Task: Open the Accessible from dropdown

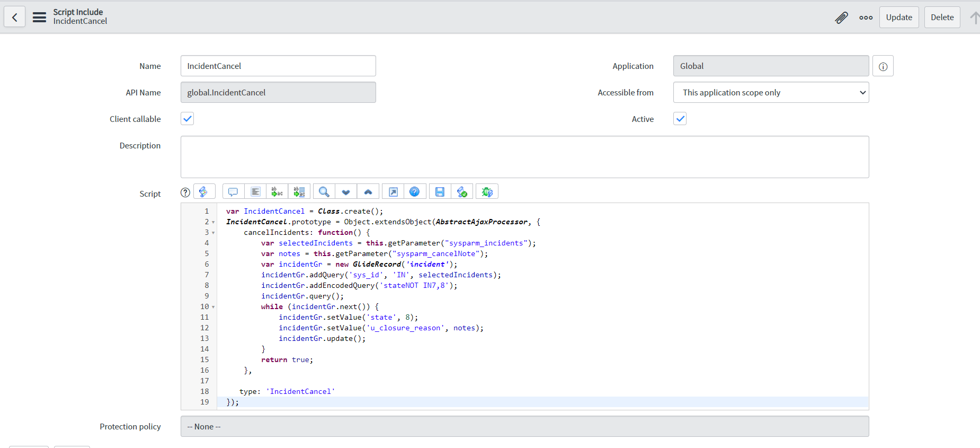Action: click(771, 92)
